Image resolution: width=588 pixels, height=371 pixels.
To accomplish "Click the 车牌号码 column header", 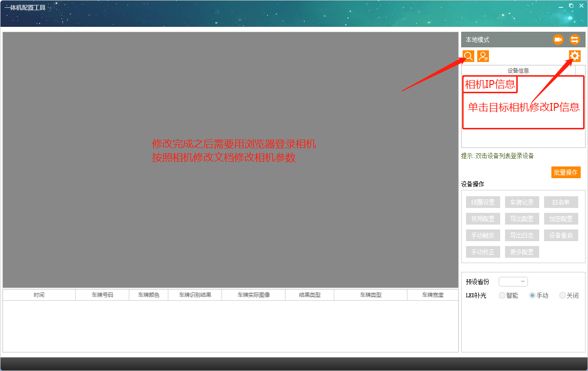I will pos(102,295).
